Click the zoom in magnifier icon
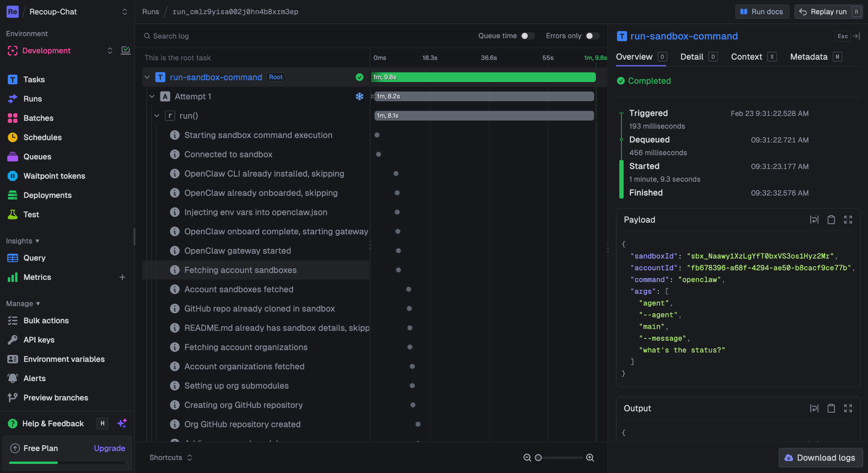The image size is (868, 473). click(x=590, y=457)
